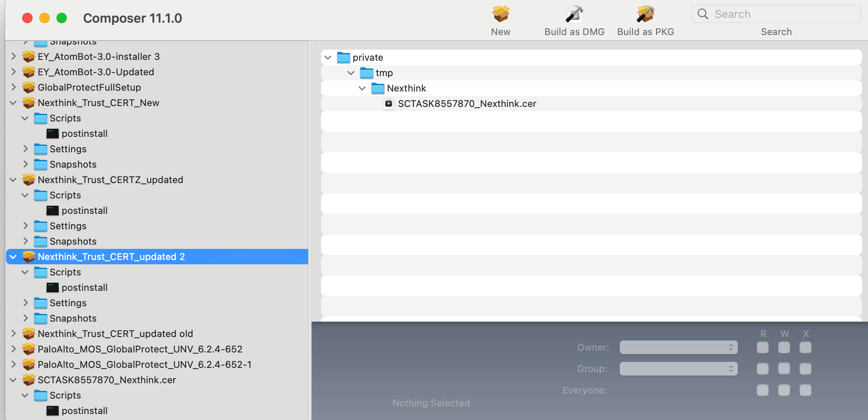
Task: Select postinstall script under Nexthink_Trust_CERT_New
Action: coord(84,133)
